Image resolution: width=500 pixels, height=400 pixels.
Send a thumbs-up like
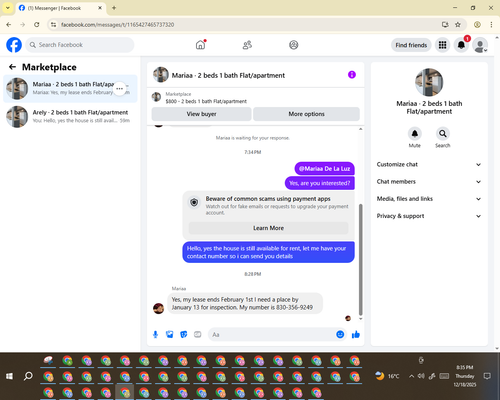pyautogui.click(x=356, y=334)
